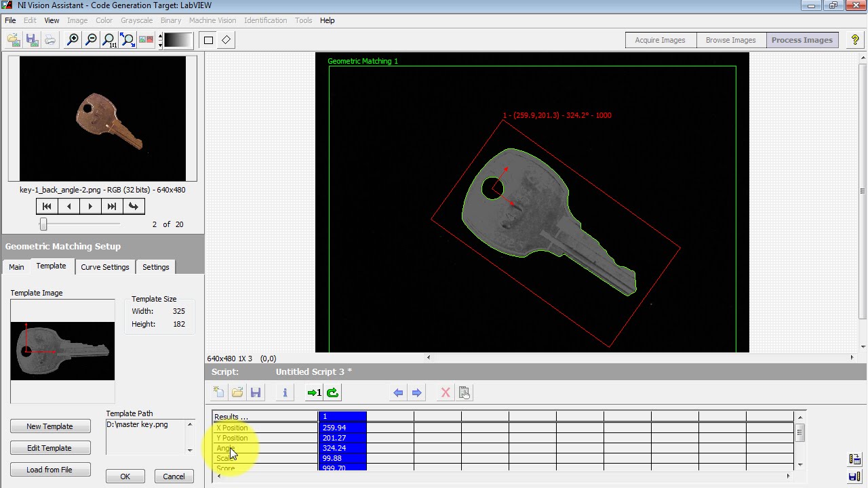Click the template image preview
Image resolution: width=868 pixels, height=488 pixels.
(62, 351)
